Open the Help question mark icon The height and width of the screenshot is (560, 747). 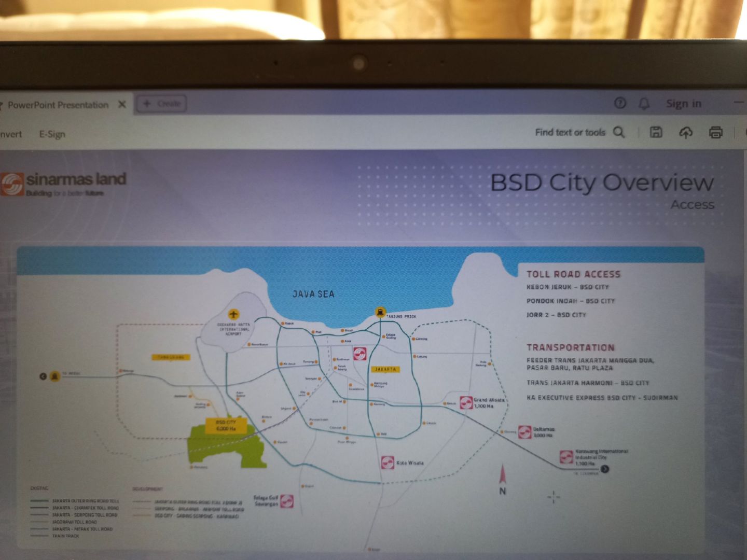tap(620, 103)
